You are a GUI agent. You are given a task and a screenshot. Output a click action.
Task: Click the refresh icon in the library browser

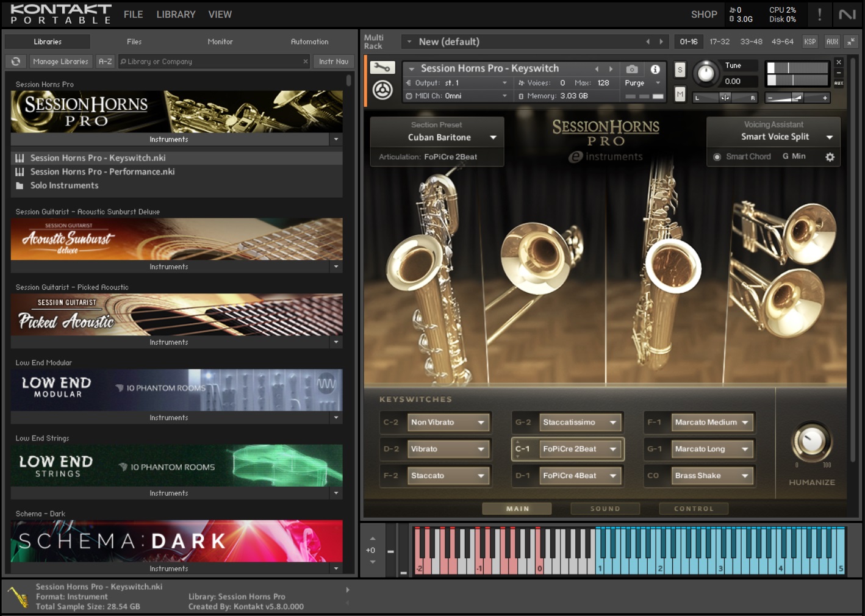15,61
